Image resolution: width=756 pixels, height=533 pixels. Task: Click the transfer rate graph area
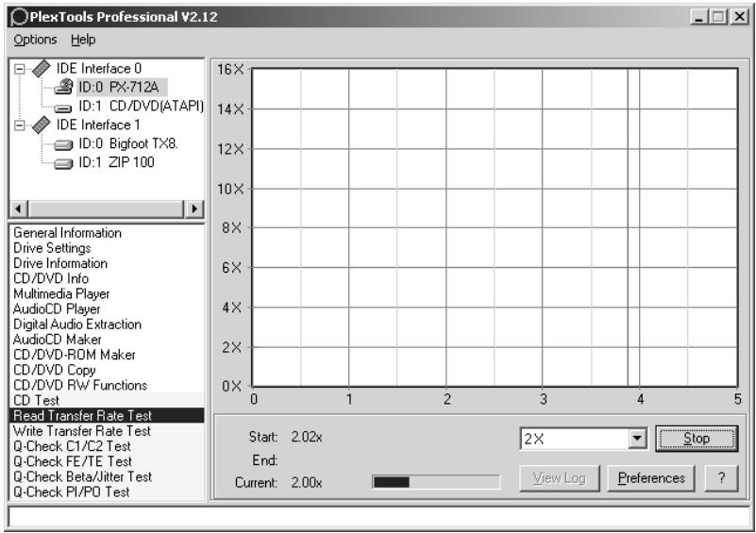(495, 227)
